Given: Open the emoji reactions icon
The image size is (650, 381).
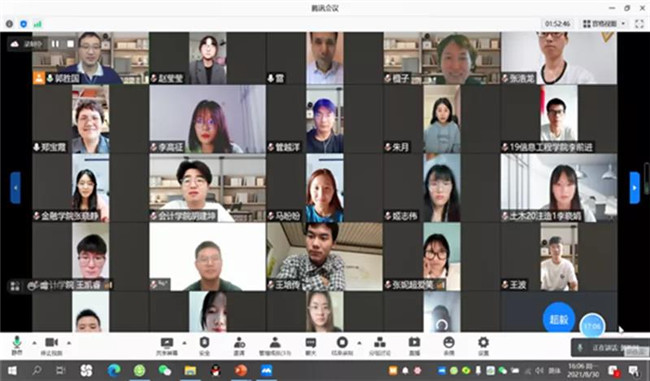Looking at the screenshot, I should point(449,346).
